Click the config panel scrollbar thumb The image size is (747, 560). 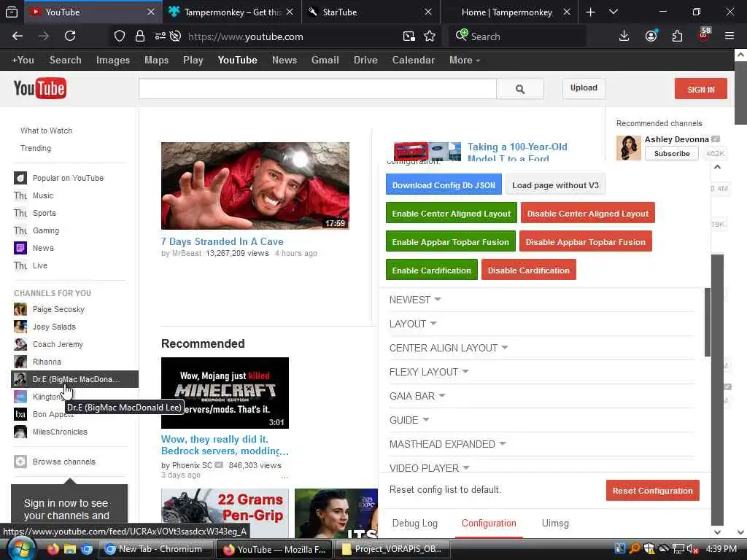point(708,322)
